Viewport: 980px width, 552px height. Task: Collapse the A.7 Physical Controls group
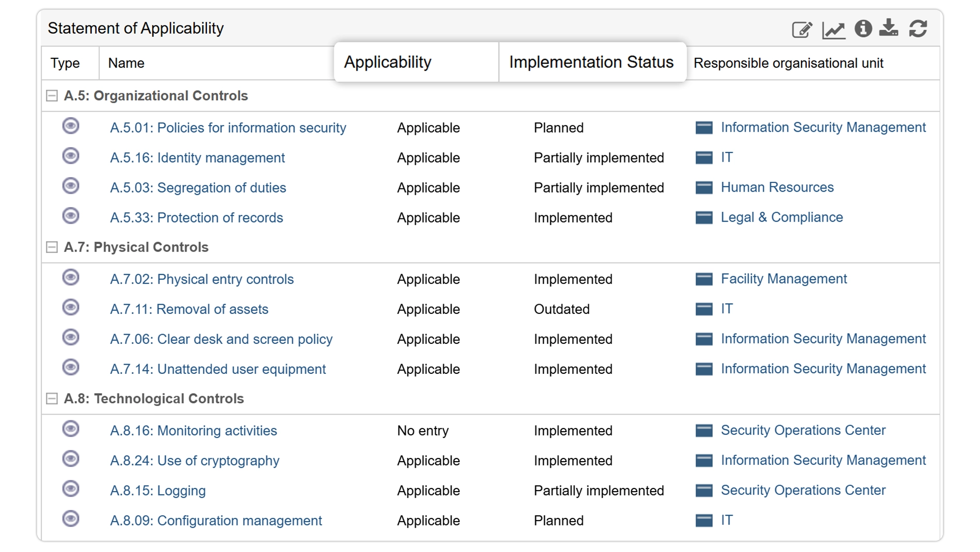pos(52,247)
